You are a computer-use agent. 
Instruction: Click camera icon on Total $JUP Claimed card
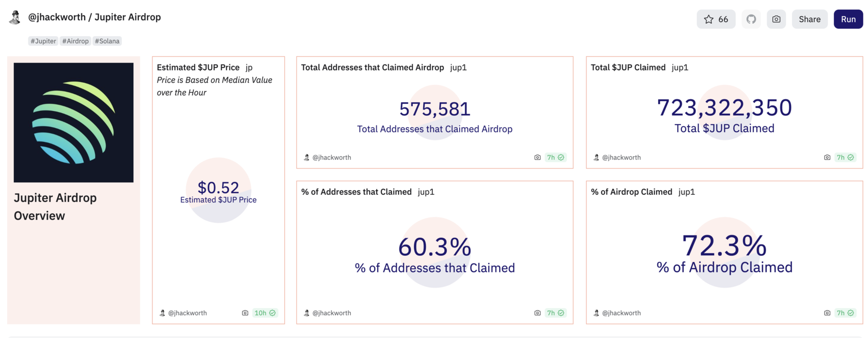tap(827, 157)
